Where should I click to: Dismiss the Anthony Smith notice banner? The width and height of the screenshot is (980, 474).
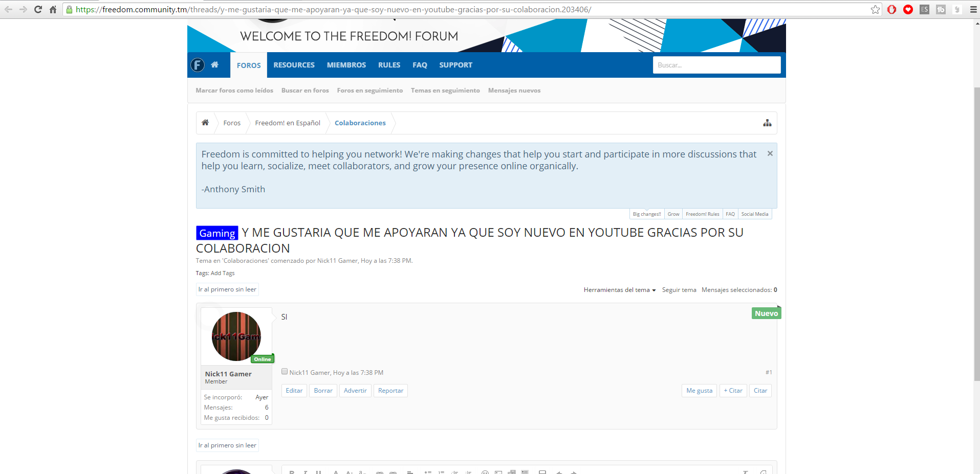tap(770, 153)
